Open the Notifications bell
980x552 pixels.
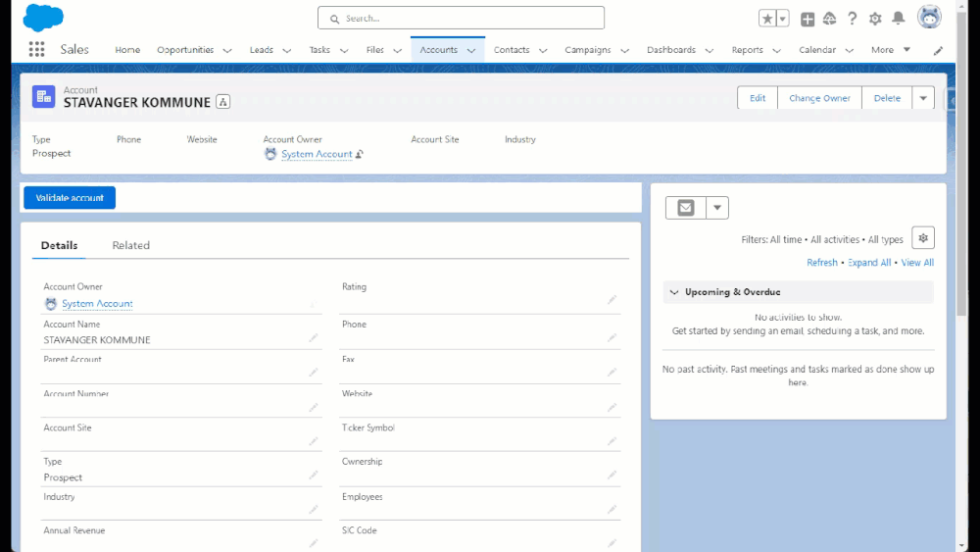(x=898, y=18)
